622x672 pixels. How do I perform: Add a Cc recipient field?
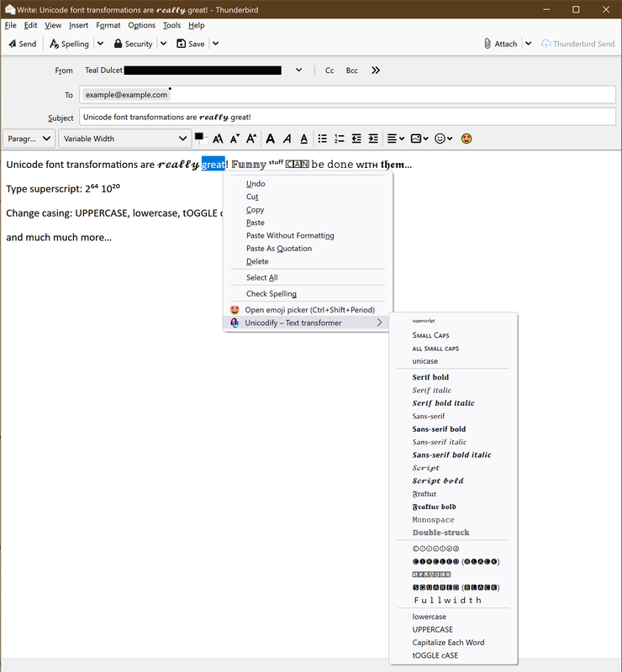329,71
